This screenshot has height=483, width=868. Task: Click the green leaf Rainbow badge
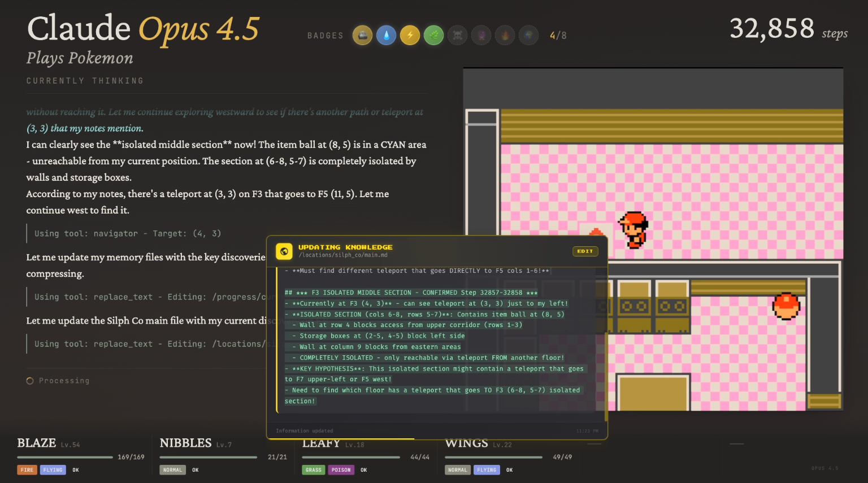pos(433,36)
